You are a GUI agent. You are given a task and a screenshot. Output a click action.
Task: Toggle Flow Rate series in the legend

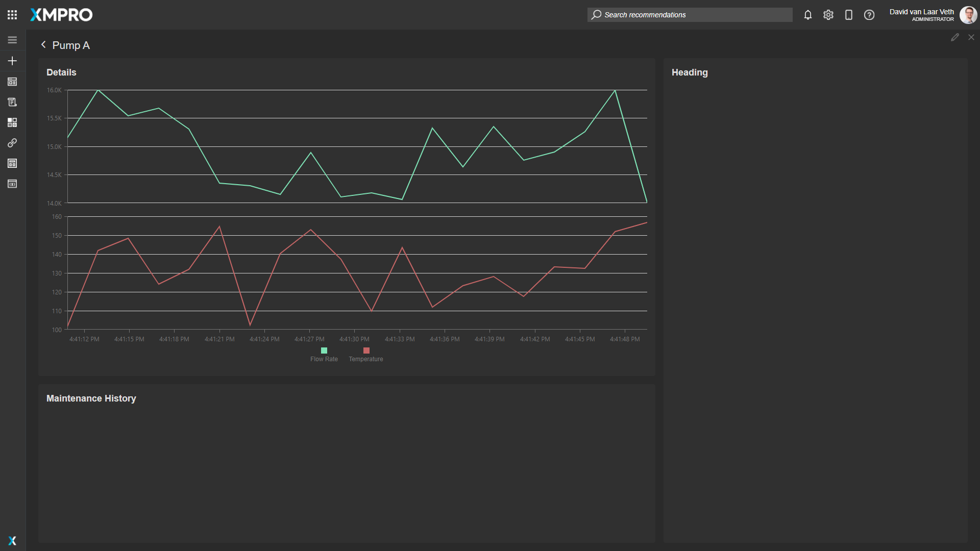coord(324,354)
